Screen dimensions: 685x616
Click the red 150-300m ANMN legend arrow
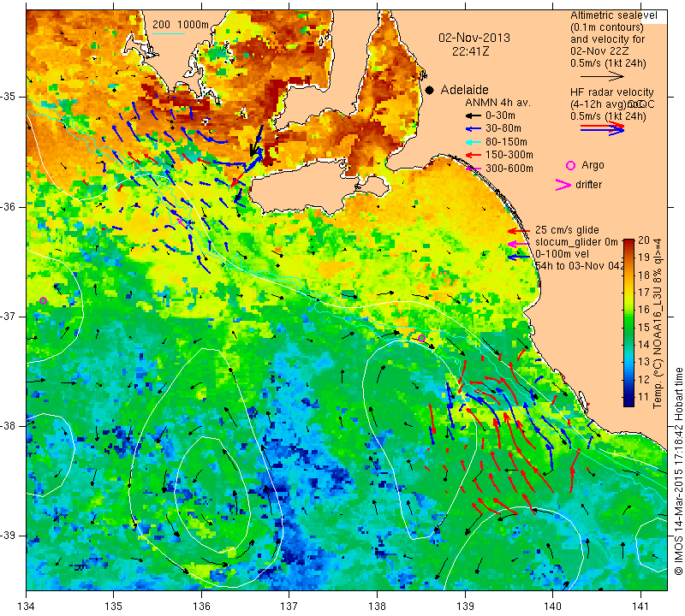tap(473, 155)
